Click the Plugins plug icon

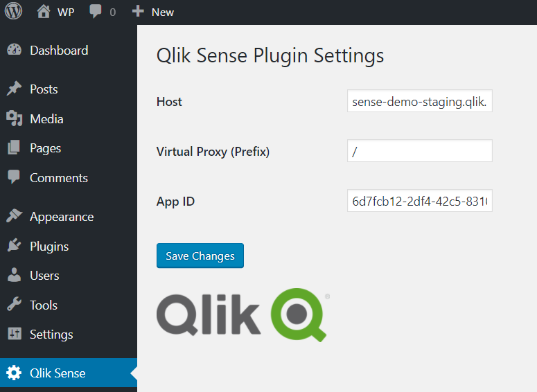14,245
